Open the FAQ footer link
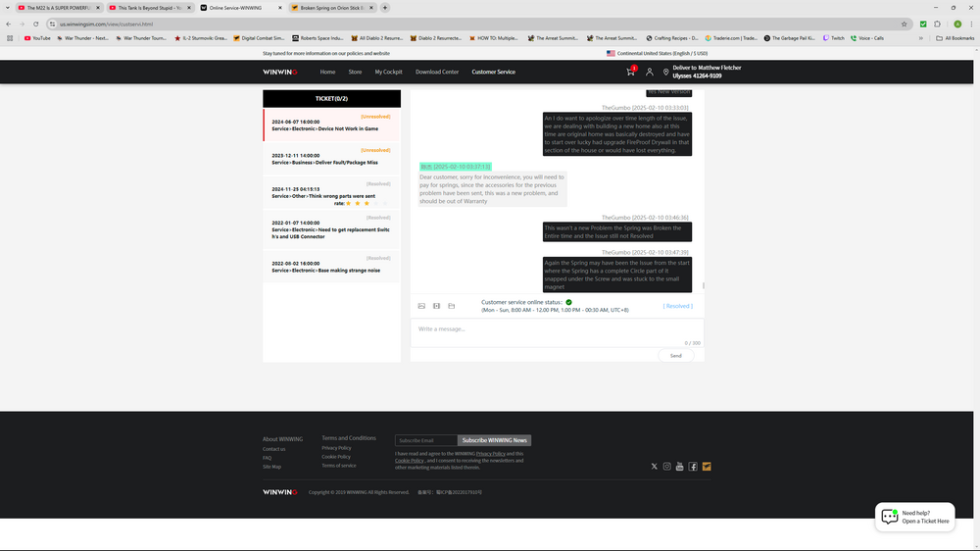 point(267,458)
